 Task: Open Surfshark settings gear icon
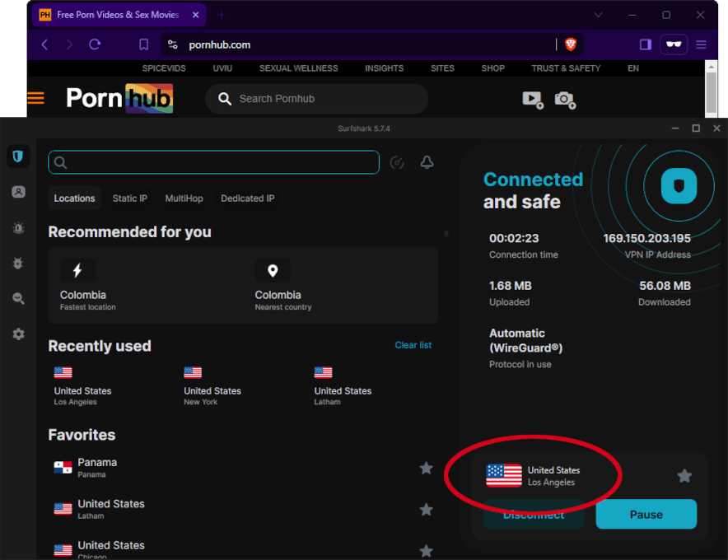click(x=18, y=334)
